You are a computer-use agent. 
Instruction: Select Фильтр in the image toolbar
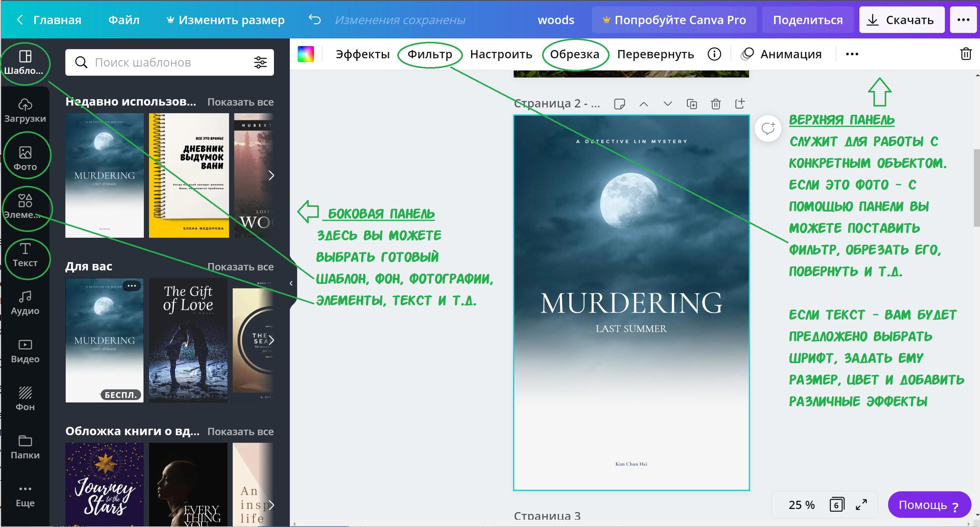(429, 54)
